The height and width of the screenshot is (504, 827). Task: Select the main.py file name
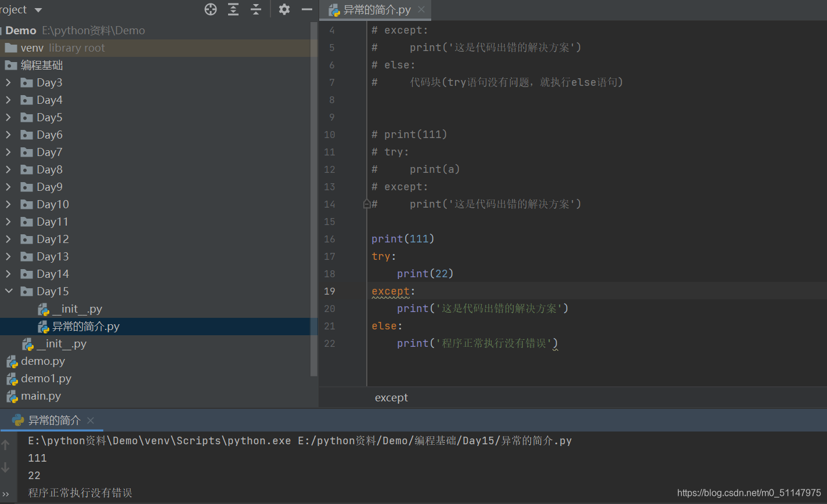pos(41,396)
